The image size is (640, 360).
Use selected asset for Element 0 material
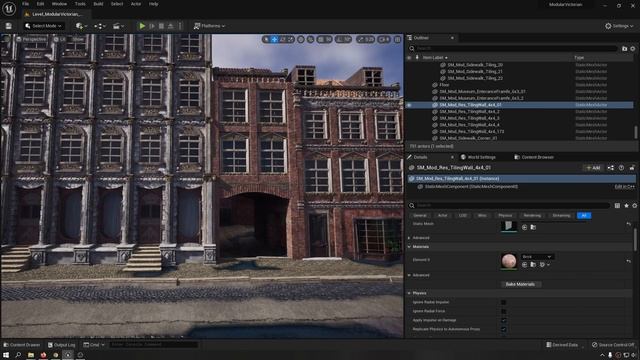[x=524, y=265]
